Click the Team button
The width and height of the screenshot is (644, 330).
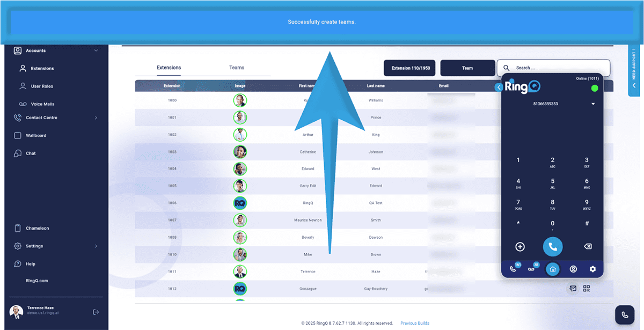pyautogui.click(x=467, y=68)
